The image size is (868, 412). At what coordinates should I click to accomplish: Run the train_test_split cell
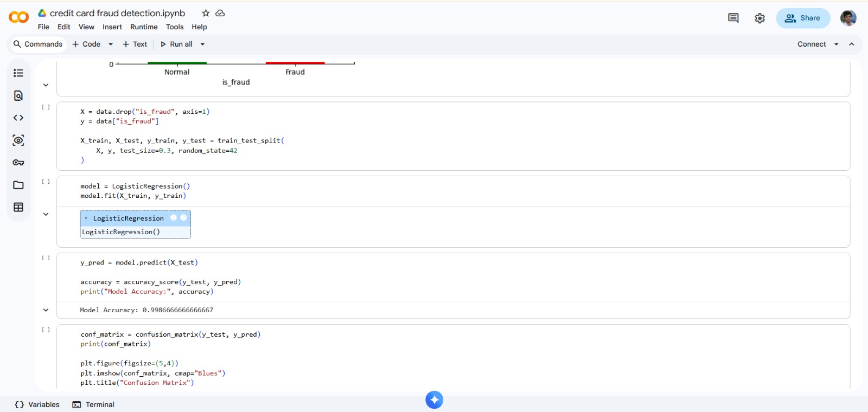click(x=46, y=107)
